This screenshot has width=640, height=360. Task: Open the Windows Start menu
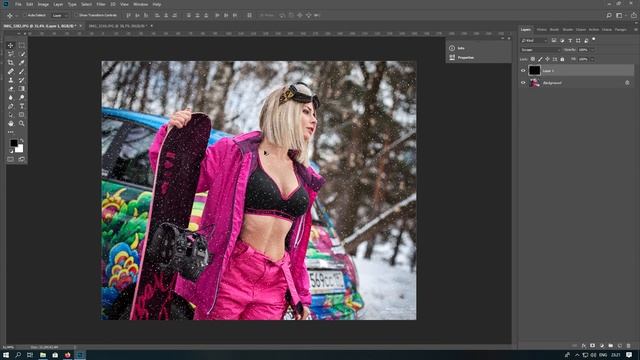click(x=6, y=355)
